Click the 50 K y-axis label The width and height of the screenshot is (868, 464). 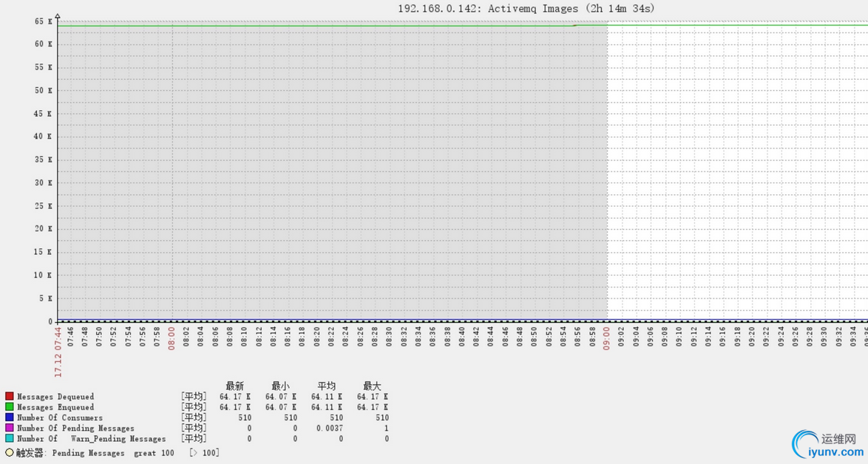click(43, 90)
